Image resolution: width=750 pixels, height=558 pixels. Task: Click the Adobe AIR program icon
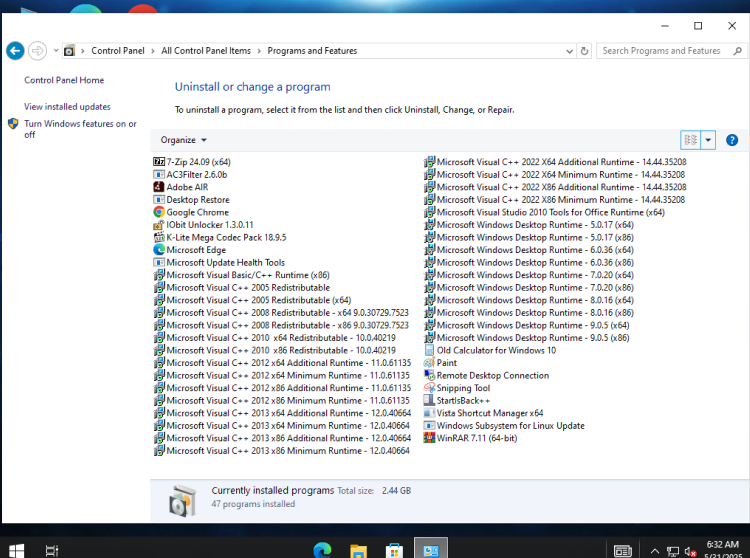(x=159, y=187)
